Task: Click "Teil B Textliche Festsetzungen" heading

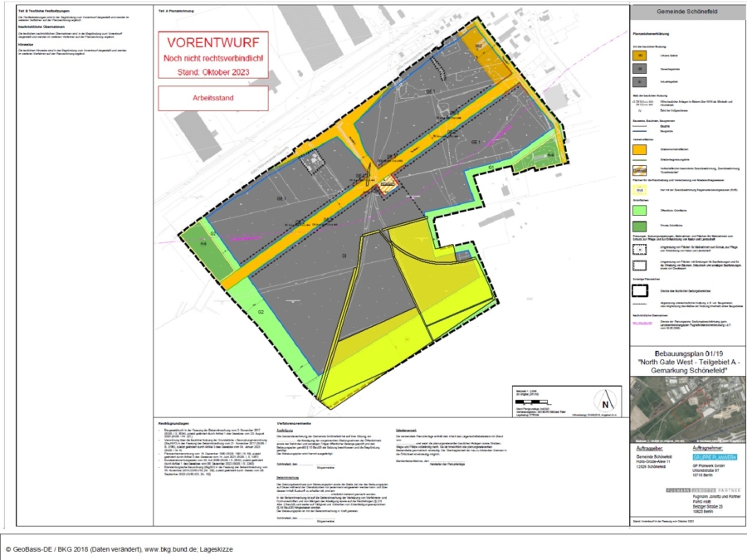Action: 43,11
